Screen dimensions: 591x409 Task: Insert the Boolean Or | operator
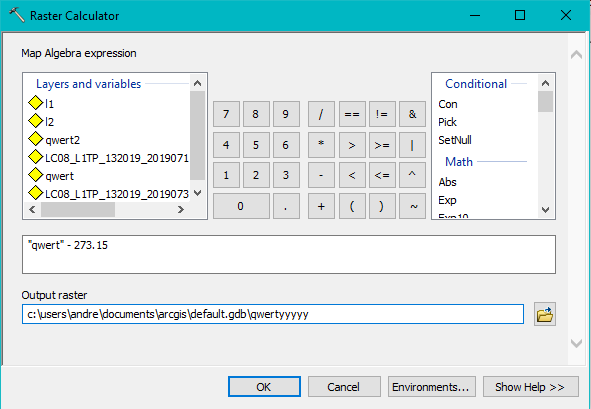(412, 145)
